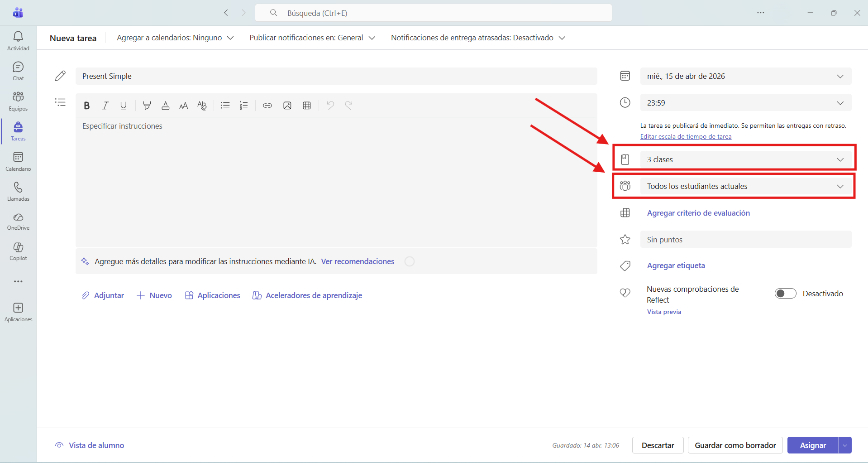
Task: Expand Notificaciones de entrega atrasadas dropdown
Action: (x=478, y=38)
